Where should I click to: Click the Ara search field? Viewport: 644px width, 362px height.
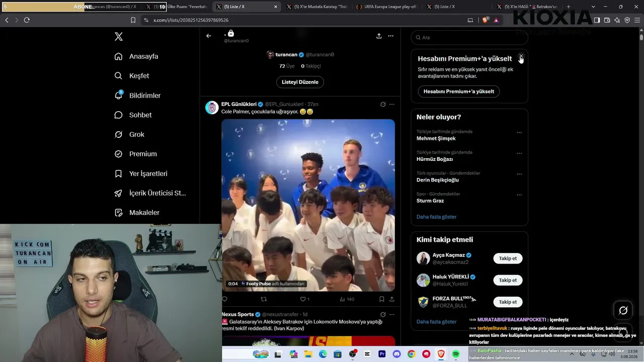(469, 37)
